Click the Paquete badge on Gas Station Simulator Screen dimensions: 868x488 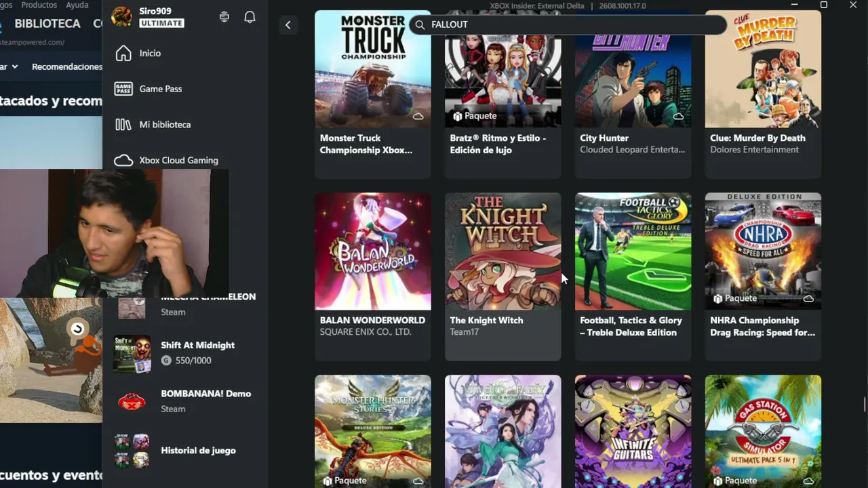[x=734, y=481]
